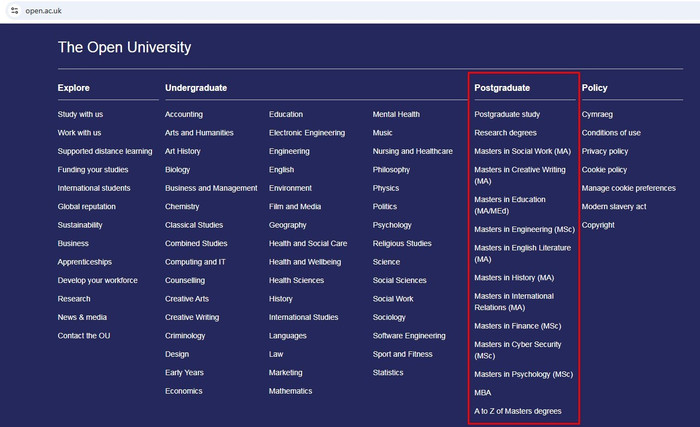Open International Studies link
Image resolution: width=700 pixels, height=427 pixels.
point(304,317)
